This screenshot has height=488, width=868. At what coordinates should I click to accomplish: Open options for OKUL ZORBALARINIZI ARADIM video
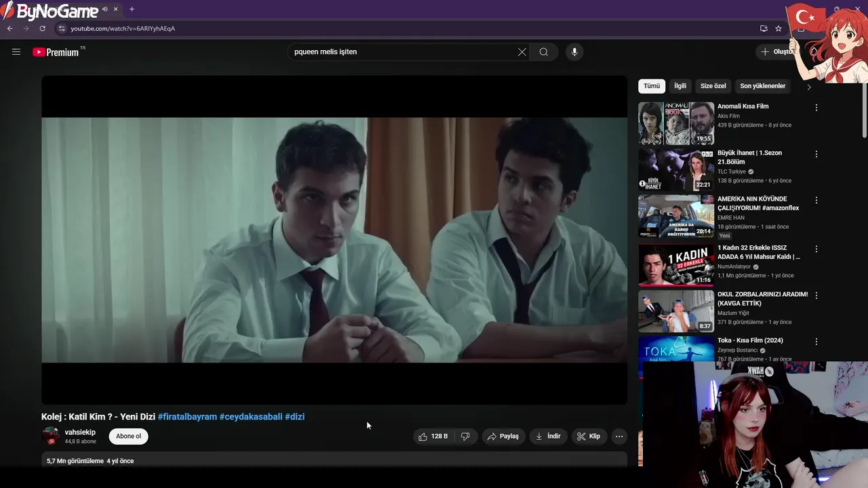coord(816,296)
